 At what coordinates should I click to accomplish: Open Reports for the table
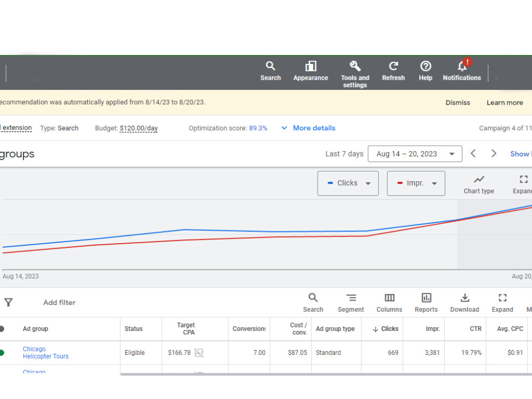pos(426,303)
